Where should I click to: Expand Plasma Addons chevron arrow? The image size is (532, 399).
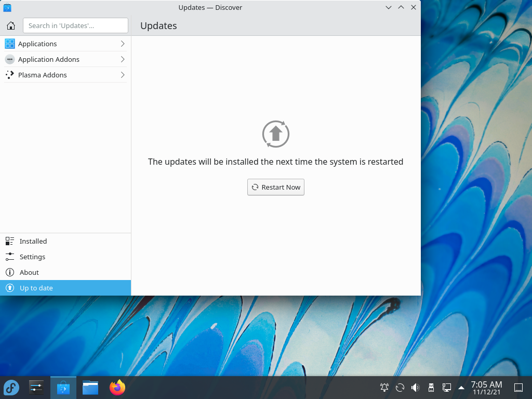click(x=123, y=75)
